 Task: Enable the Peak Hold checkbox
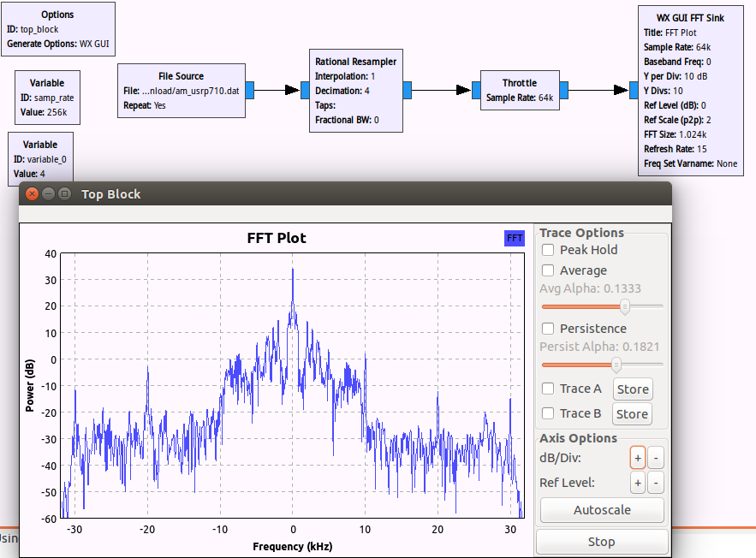548,250
